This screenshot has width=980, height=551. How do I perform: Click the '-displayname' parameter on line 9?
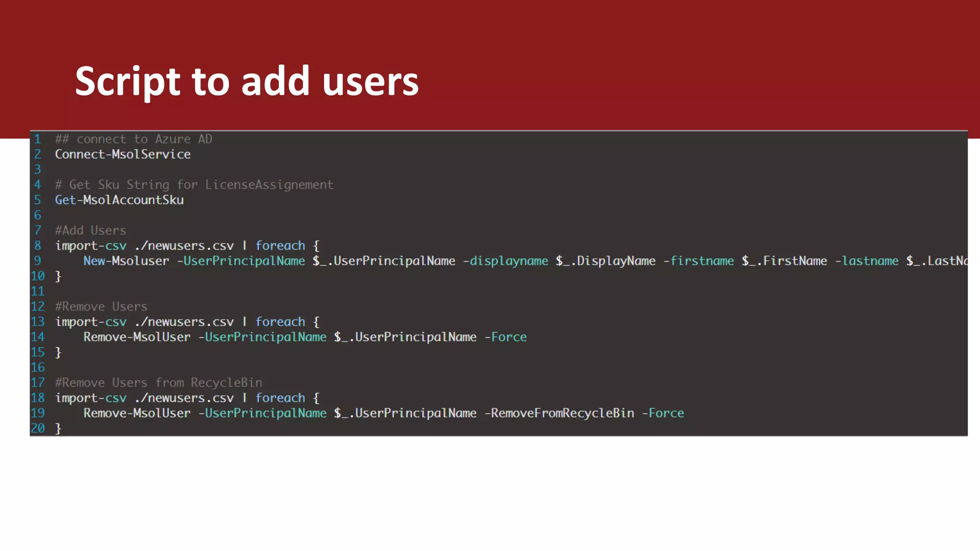506,261
